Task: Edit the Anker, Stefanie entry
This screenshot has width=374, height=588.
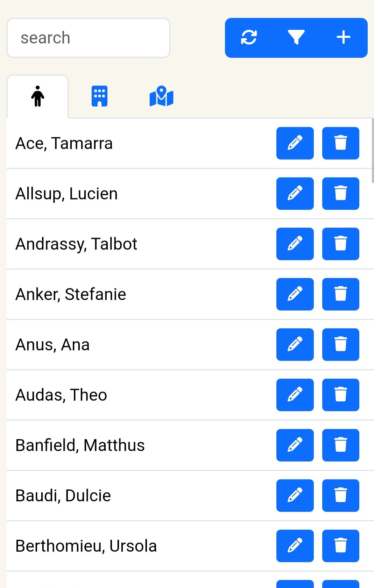Action: coord(295,294)
